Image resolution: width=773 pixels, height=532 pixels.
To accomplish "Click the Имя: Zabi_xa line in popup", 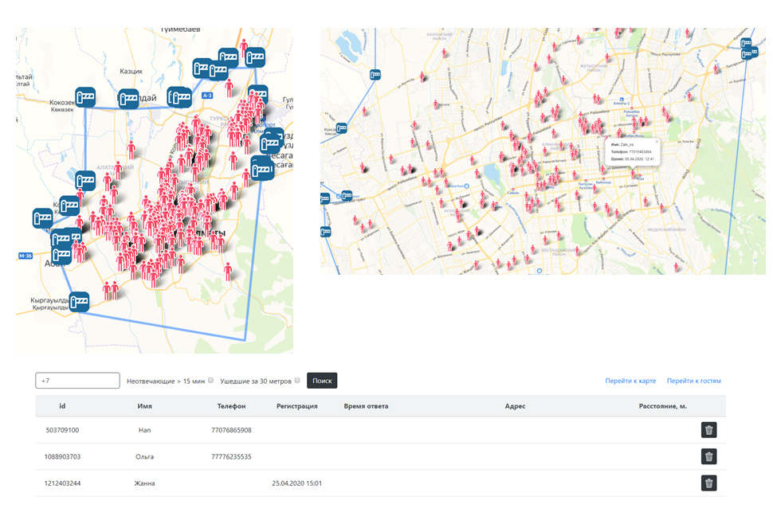I will [x=622, y=145].
